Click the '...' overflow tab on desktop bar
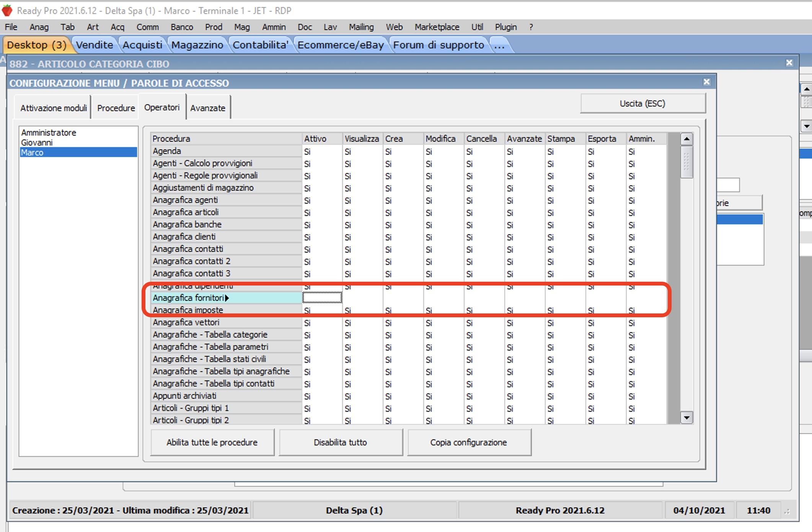 499,45
